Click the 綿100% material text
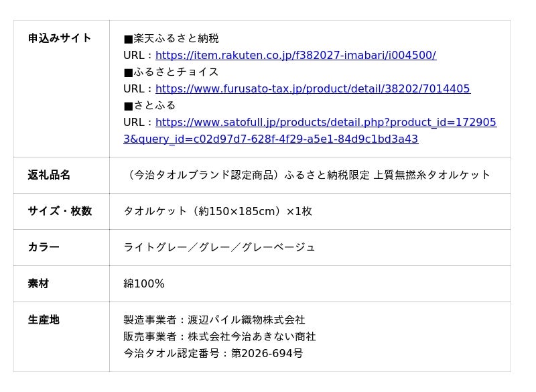This screenshot has height=392, width=536. coord(144,283)
